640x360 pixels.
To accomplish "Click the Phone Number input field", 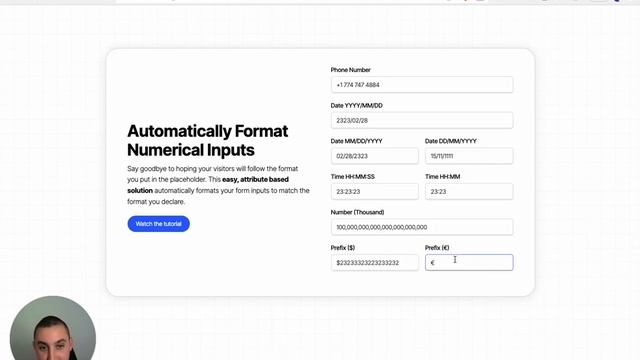I will click(422, 85).
